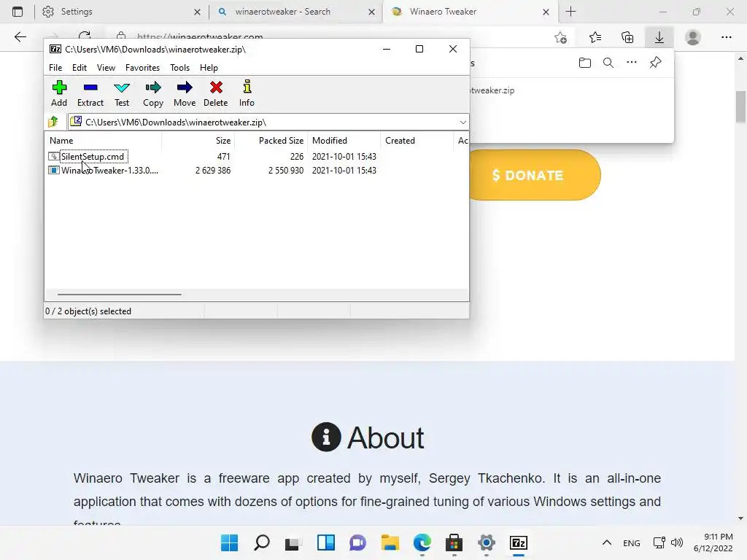Open the Chat taskbar icon
747x560 pixels.
pos(357,542)
